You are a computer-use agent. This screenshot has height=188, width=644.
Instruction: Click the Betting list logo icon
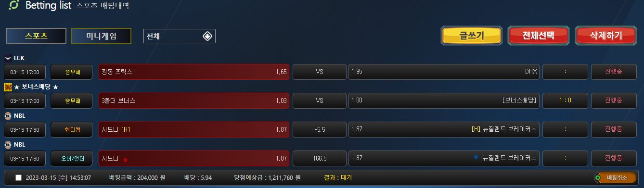tap(13, 6)
